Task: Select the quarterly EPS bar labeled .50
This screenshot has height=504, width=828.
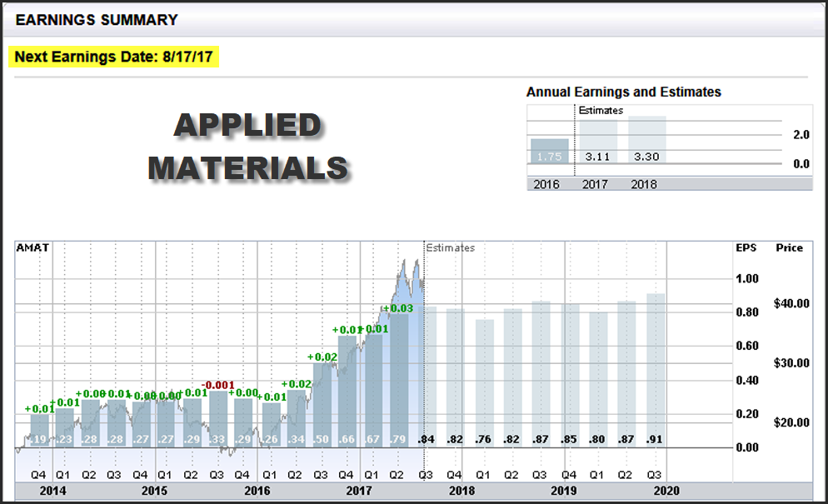Action: pos(322,404)
